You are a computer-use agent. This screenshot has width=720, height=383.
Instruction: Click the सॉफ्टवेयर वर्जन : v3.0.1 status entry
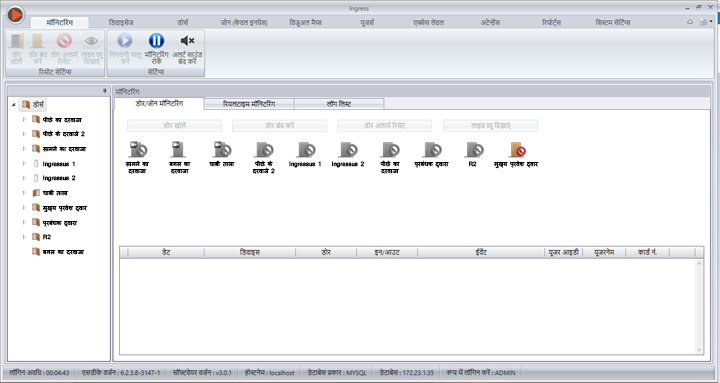pyautogui.click(x=202, y=373)
